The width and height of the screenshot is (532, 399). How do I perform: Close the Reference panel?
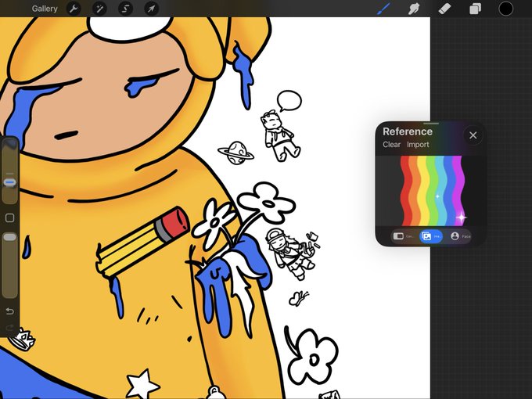coord(473,135)
